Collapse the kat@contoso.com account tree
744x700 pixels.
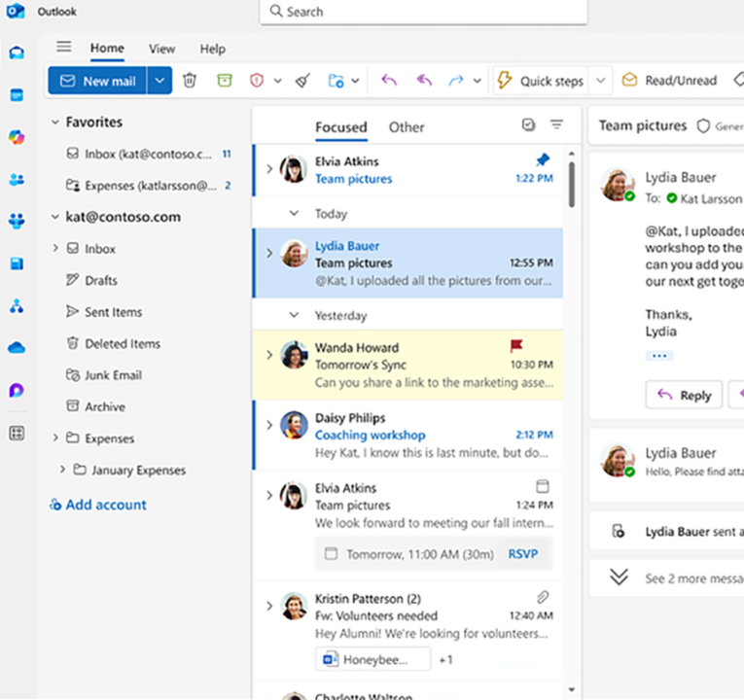[55, 217]
